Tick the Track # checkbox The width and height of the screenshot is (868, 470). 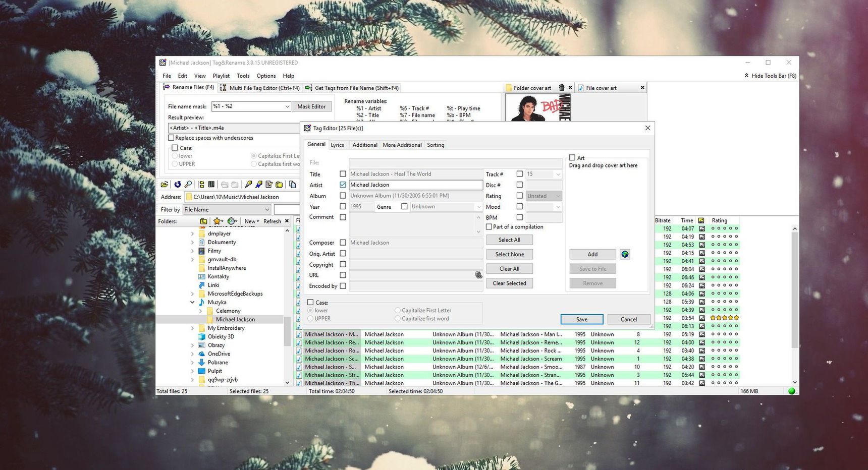pos(519,174)
